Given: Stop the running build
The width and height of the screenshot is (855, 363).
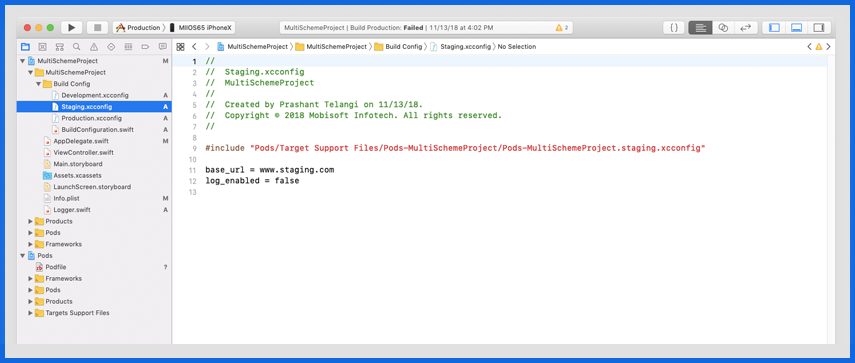Looking at the screenshot, I should 98,28.
